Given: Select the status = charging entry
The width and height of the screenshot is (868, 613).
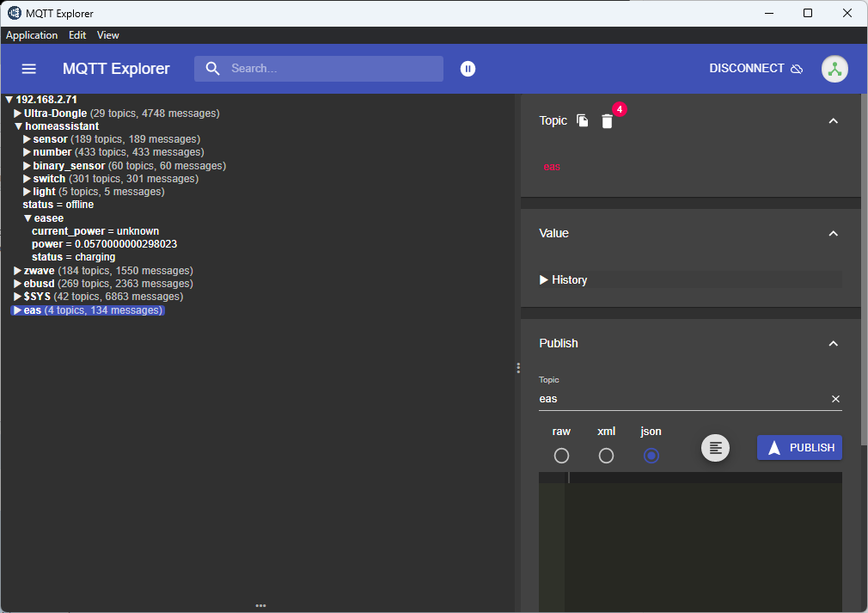Looking at the screenshot, I should (73, 257).
